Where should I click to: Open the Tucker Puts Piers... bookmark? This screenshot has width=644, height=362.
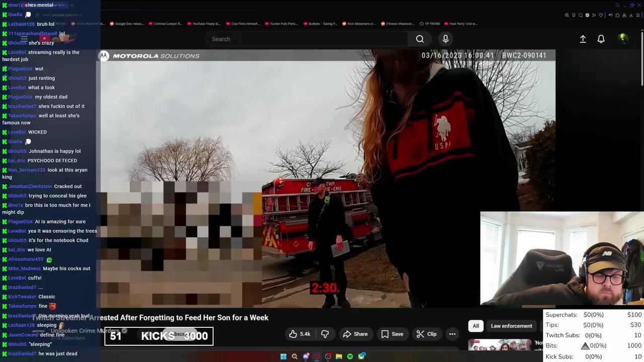click(x=281, y=24)
